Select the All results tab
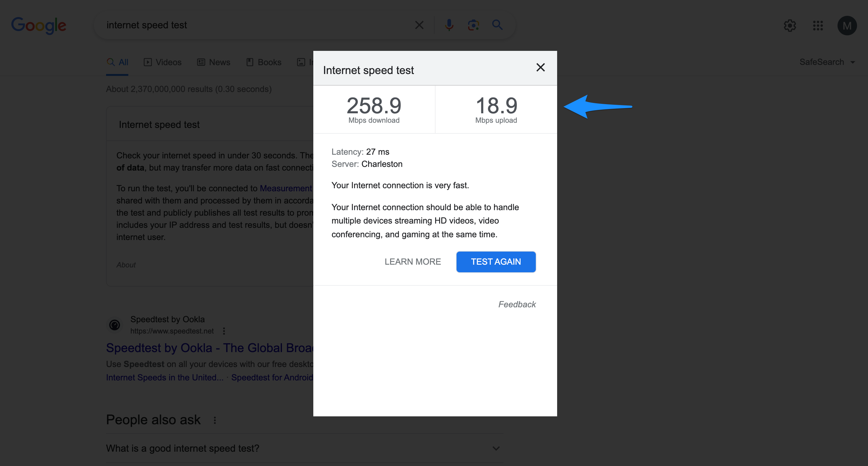The image size is (868, 466). 117,62
